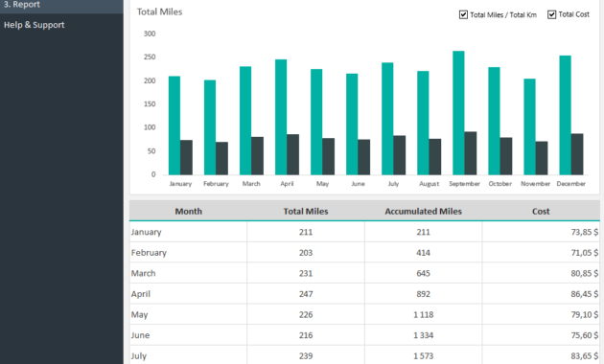
Task: Toggle the Total Cost checkbox
Action: [551, 14]
